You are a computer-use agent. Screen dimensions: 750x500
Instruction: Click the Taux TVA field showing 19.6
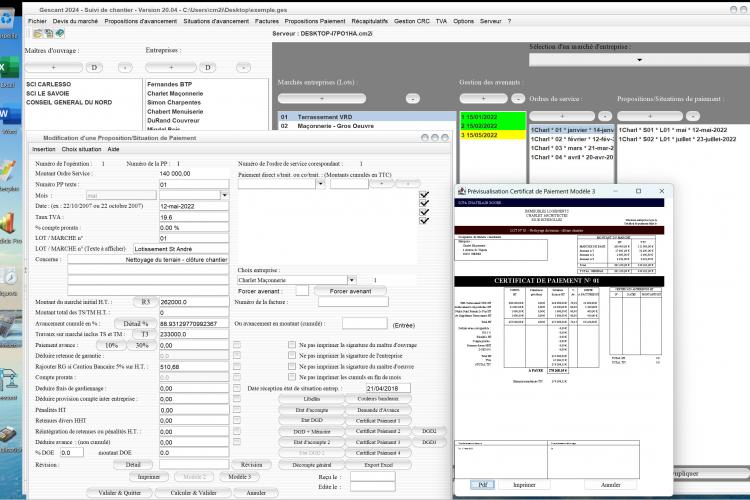pos(194,217)
